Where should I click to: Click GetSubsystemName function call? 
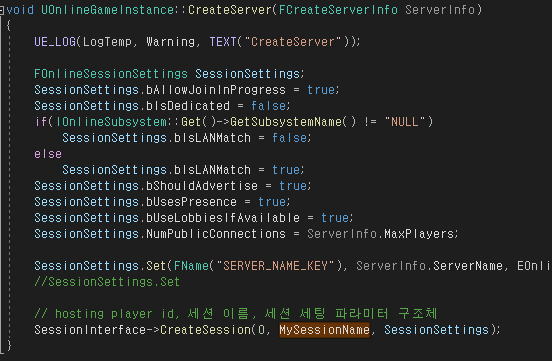286,122
